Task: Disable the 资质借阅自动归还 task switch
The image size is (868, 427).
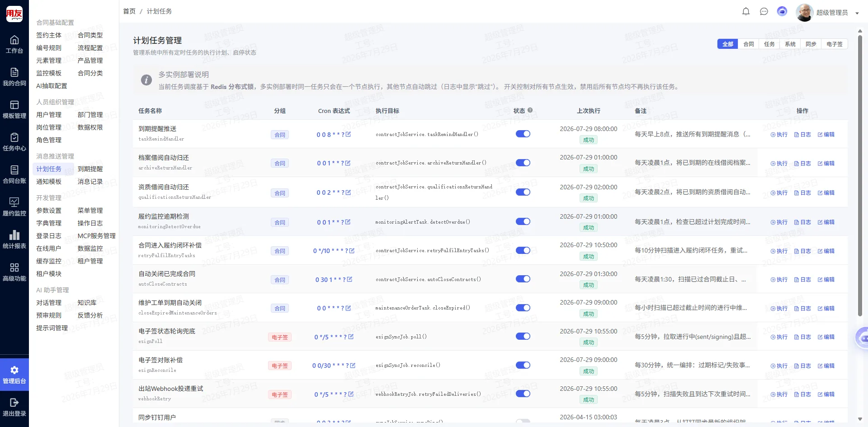Action: point(523,192)
